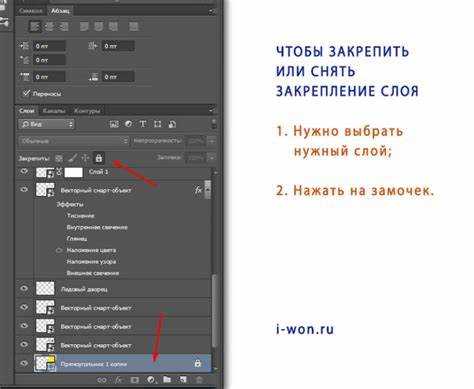The image size is (474, 389).
Task: Justify all paragraph lines
Action: (134, 26)
